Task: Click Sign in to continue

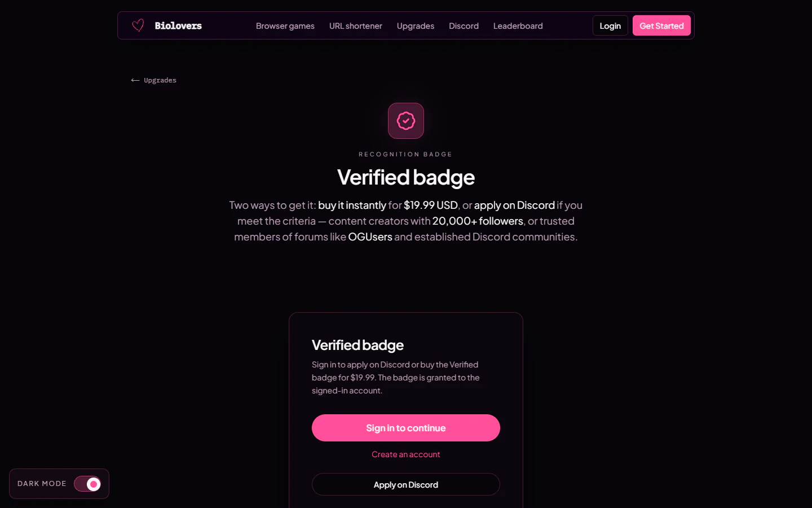Action: click(405, 428)
